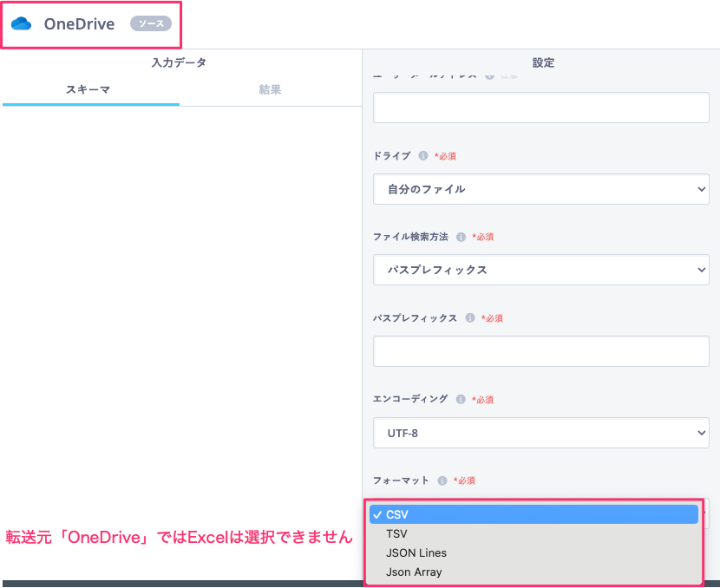720x588 pixels.
Task: Click the 設定 panel heading
Action: (x=543, y=62)
